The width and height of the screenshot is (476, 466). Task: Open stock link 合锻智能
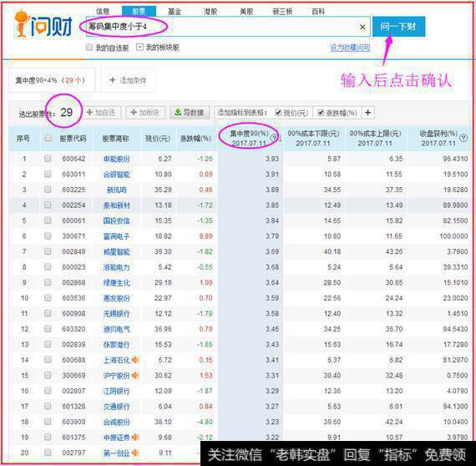(116, 175)
